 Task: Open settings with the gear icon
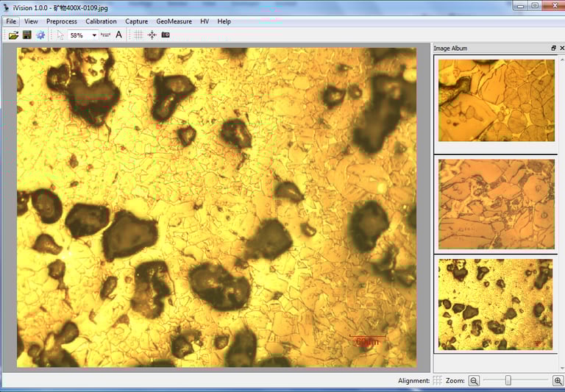tap(40, 35)
